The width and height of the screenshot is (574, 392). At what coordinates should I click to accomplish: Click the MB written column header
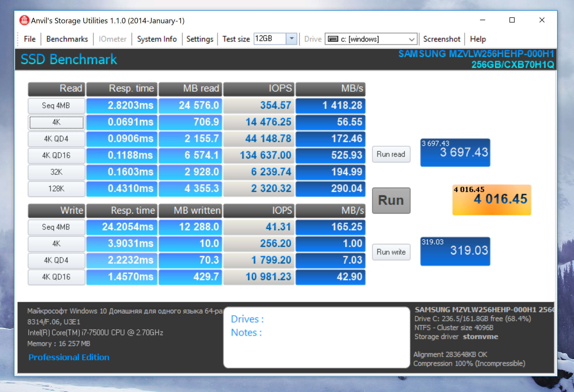coord(190,211)
